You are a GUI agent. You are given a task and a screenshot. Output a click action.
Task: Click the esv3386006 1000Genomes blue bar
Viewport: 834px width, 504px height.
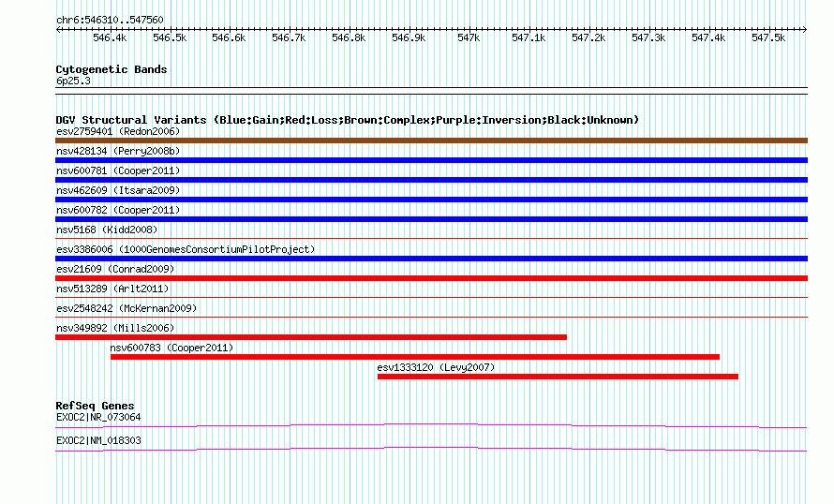(431, 259)
